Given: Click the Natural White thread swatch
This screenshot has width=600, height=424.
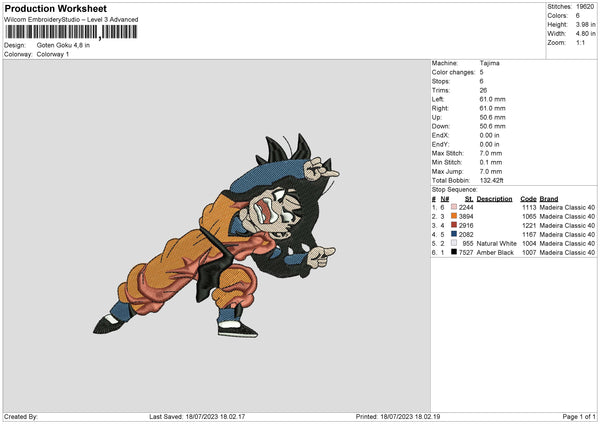Looking at the screenshot, I should tap(454, 243).
